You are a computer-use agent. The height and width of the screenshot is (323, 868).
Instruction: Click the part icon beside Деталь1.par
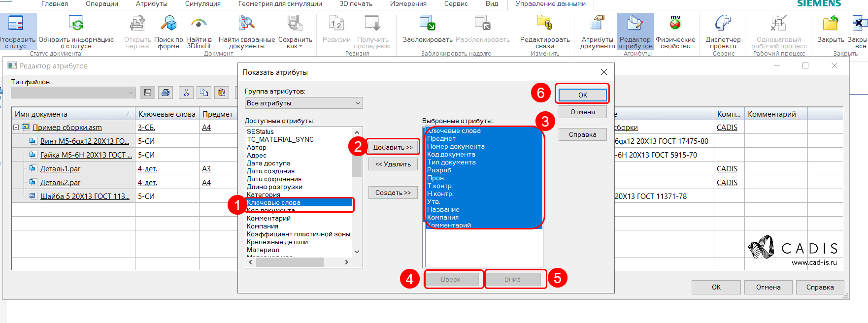[x=33, y=168]
